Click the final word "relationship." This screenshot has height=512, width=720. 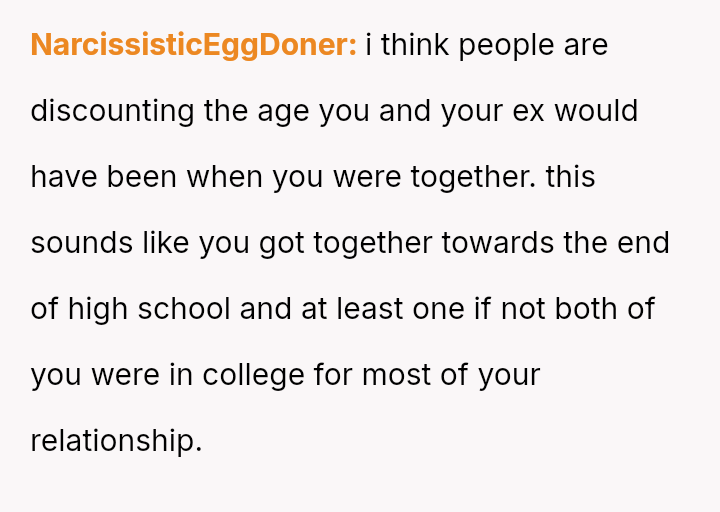[x=116, y=441]
